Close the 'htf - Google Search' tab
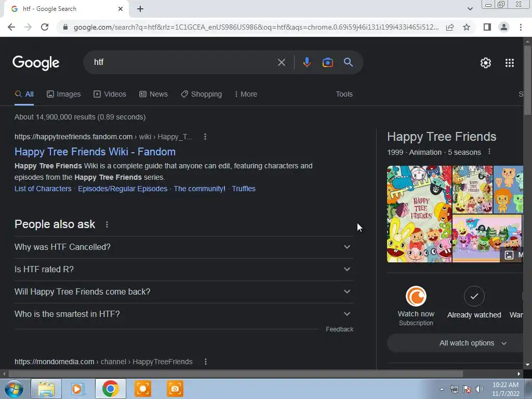Image resolution: width=532 pixels, height=399 pixels. tap(121, 9)
